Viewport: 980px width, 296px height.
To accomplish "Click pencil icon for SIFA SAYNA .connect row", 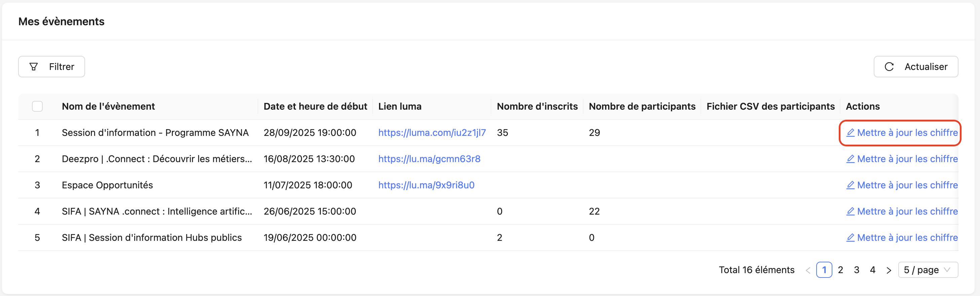I will [x=850, y=211].
